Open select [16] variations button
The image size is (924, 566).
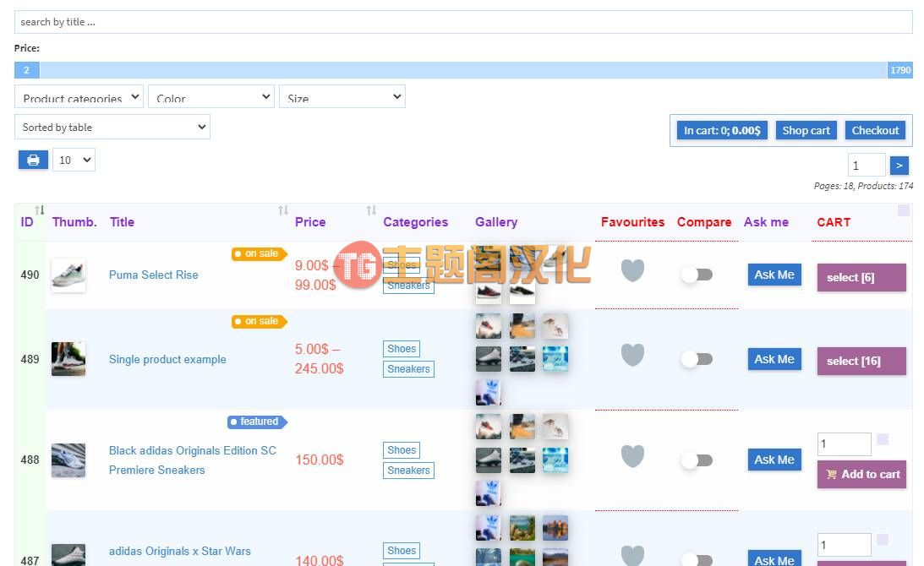861,361
